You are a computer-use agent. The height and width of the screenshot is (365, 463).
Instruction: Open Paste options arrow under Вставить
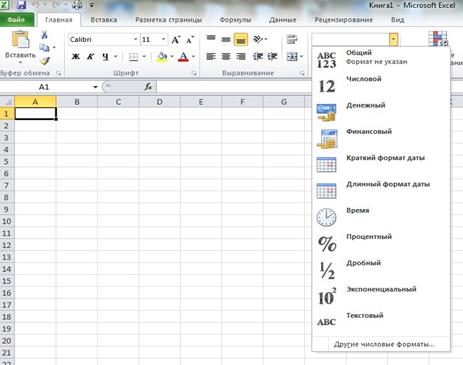(x=20, y=62)
